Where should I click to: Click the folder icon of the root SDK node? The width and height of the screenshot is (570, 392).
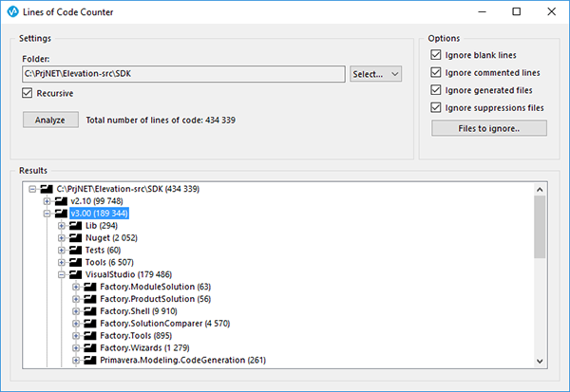(47, 189)
